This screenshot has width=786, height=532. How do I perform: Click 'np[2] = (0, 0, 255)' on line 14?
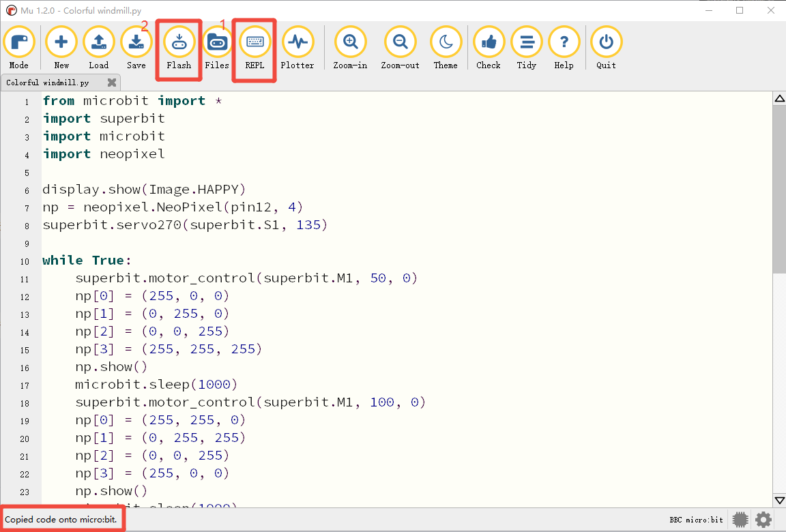tap(152, 331)
